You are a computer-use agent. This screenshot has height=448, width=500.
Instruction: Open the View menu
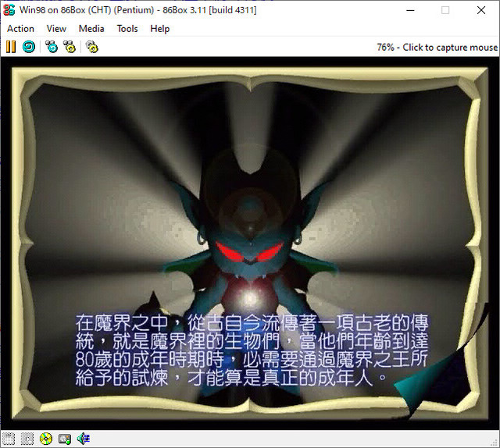click(56, 29)
